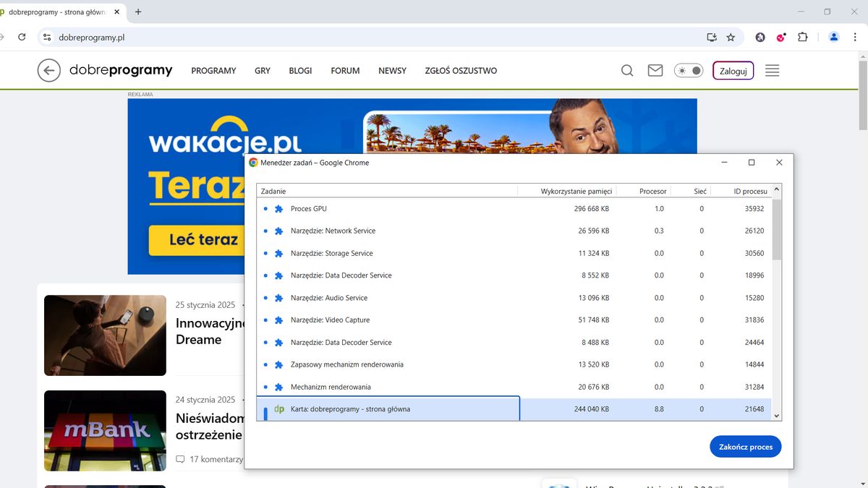
Task: Close the dobreprogramy browser tab
Action: coord(116,12)
